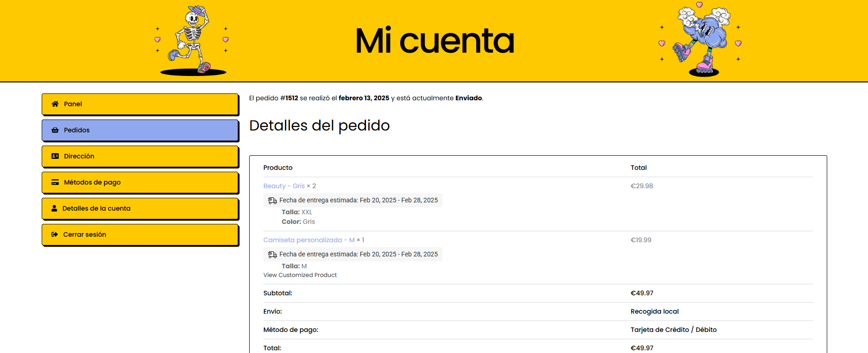Open the Beauty - Gris product link
Screen dimensions: 868x353
[284, 186]
